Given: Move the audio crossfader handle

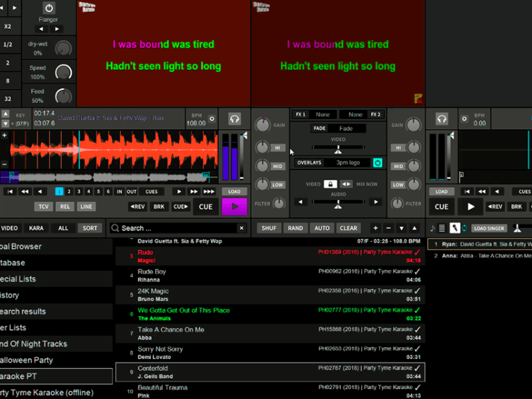Looking at the screenshot, I should 338,204.
